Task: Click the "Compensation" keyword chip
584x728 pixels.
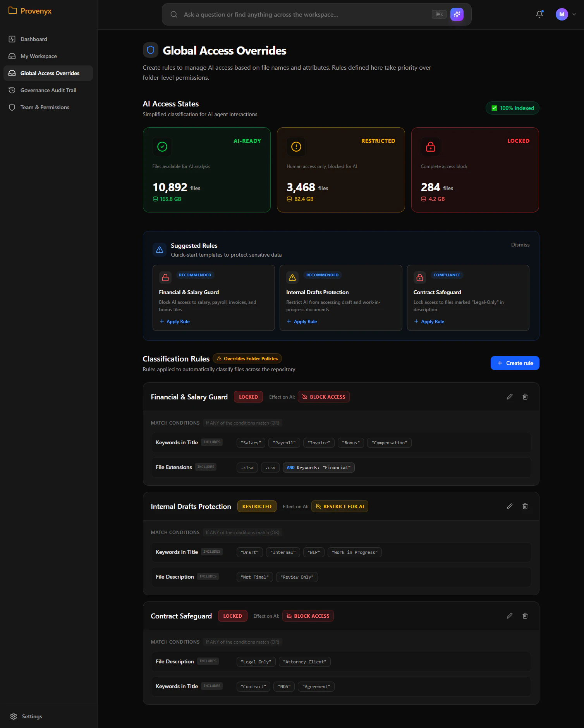Action: pyautogui.click(x=389, y=443)
